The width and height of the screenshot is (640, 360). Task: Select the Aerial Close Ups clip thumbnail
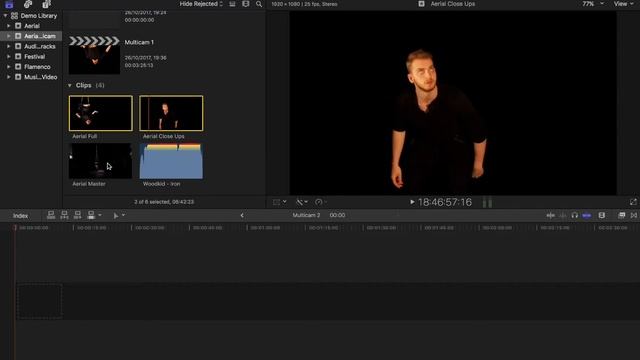(171, 113)
